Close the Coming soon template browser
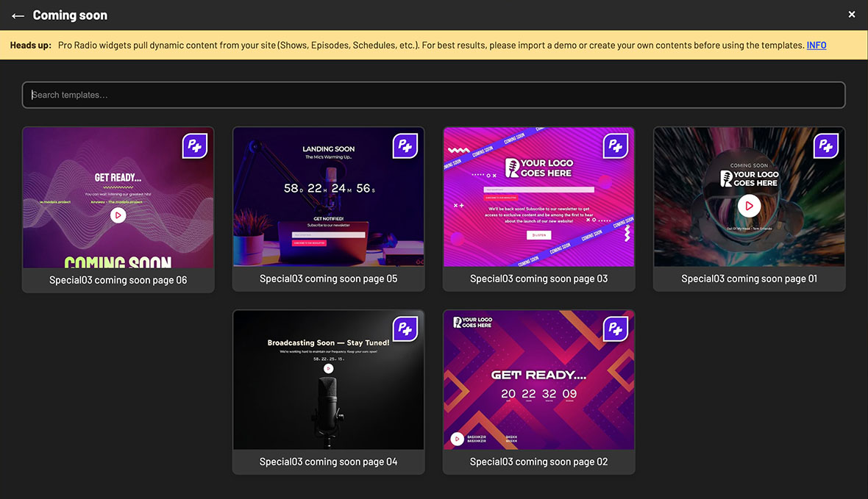 pyautogui.click(x=851, y=14)
